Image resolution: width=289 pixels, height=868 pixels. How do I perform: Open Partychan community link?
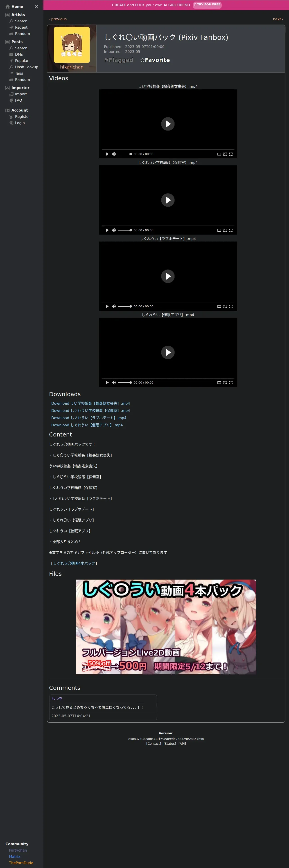point(18,850)
